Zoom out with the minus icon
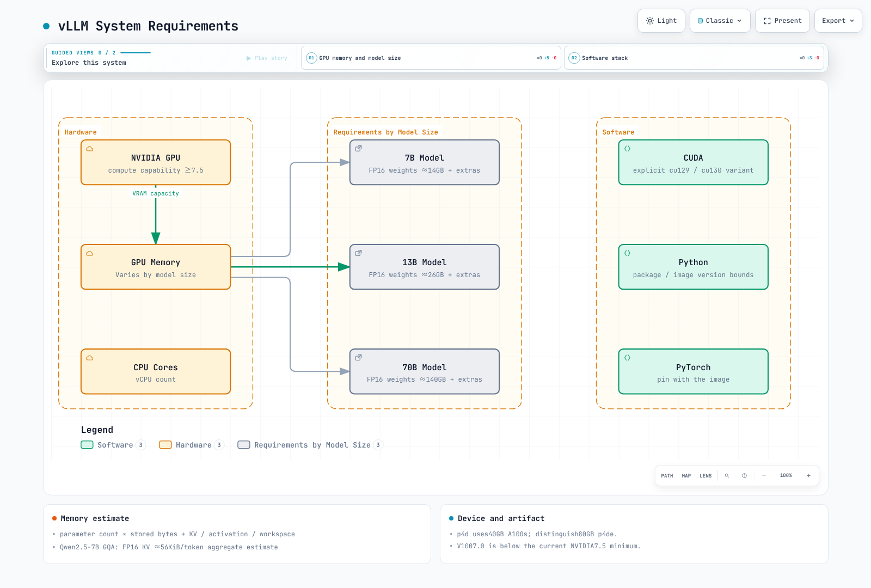871x588 pixels. tap(764, 475)
